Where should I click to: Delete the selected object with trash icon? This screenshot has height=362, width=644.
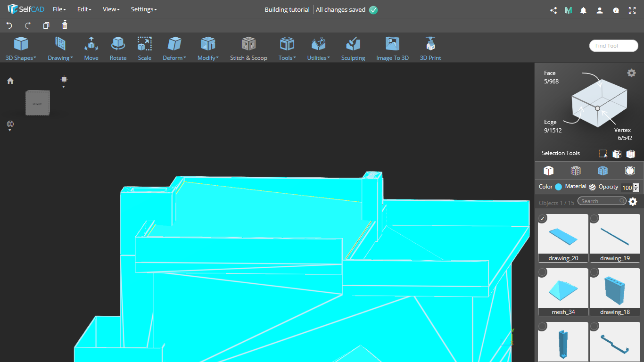click(65, 25)
